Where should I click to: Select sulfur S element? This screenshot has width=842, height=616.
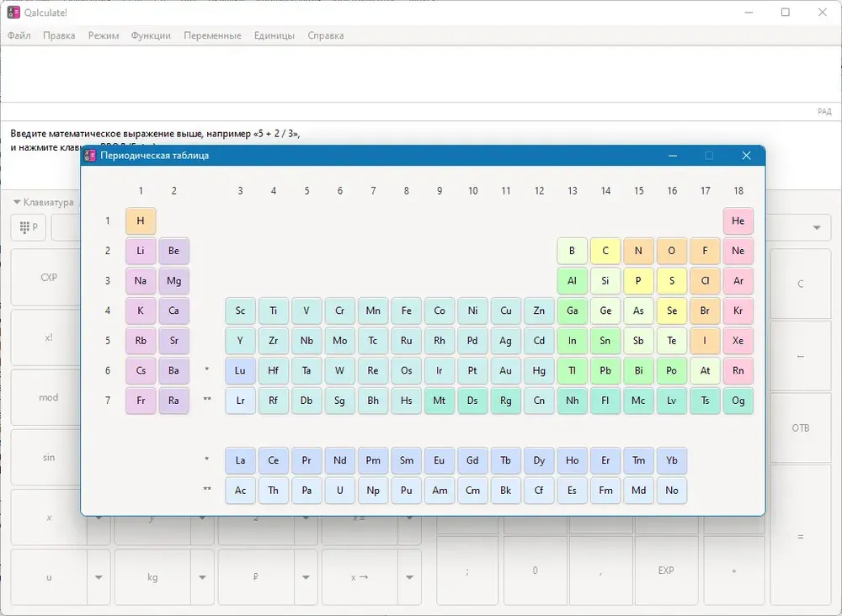coord(672,281)
